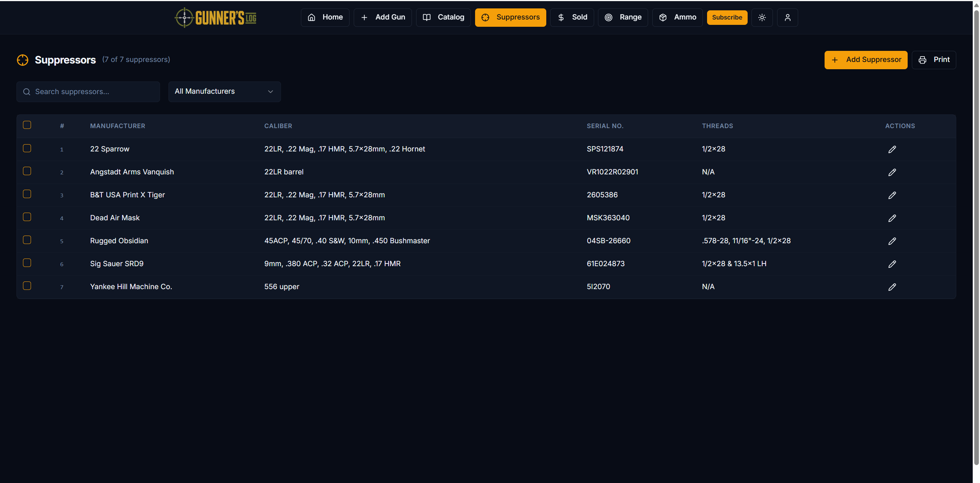
Task: Open the Catalog nav item
Action: [443, 18]
